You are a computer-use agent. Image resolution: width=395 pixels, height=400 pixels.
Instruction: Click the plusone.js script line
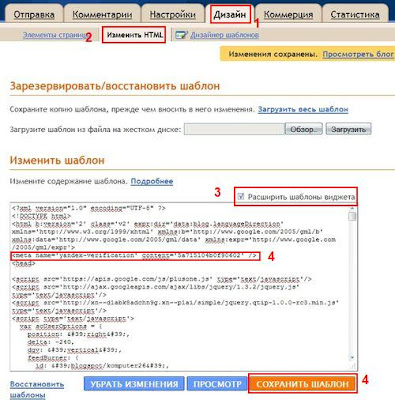click(162, 279)
